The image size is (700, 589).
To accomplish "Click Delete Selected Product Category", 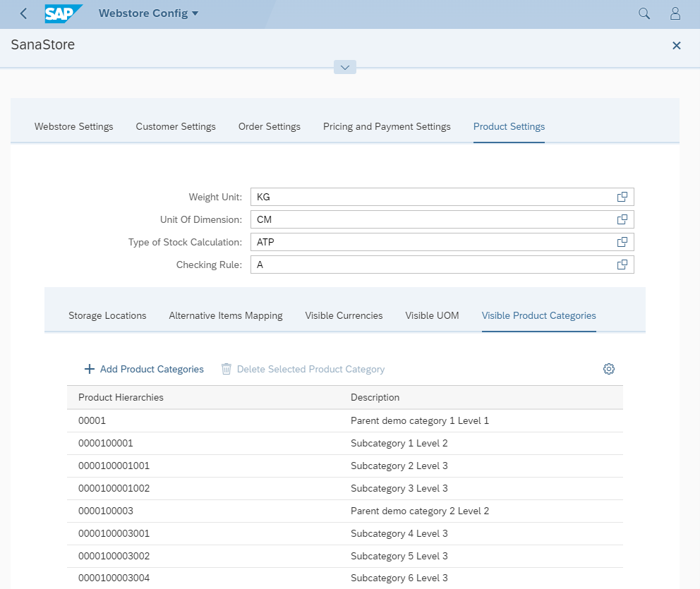I will point(302,368).
